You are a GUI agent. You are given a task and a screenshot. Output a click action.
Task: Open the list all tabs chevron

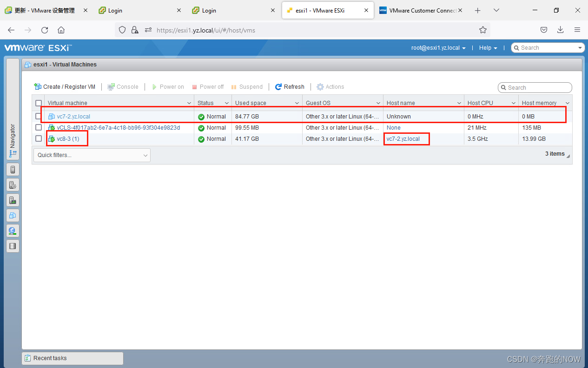point(496,10)
